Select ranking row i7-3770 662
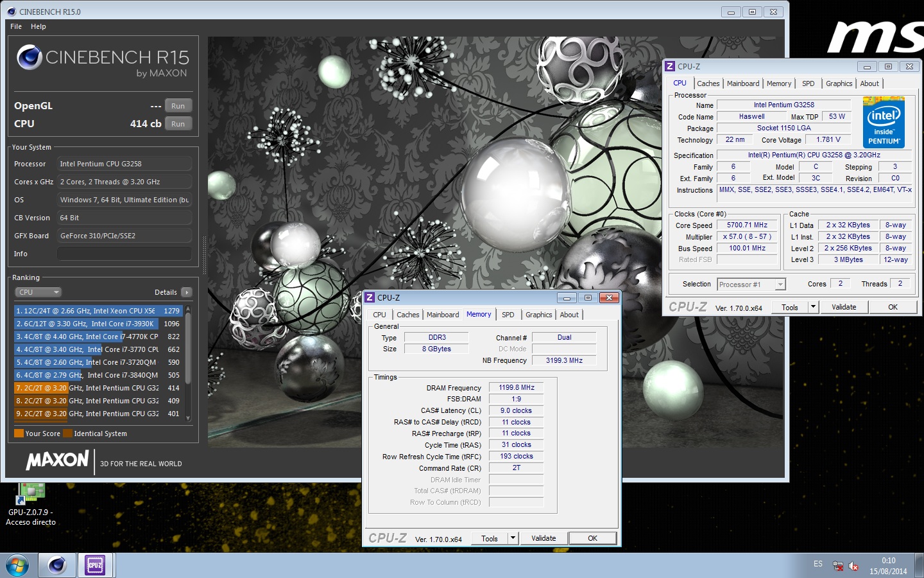The width and height of the screenshot is (924, 578). (98, 349)
